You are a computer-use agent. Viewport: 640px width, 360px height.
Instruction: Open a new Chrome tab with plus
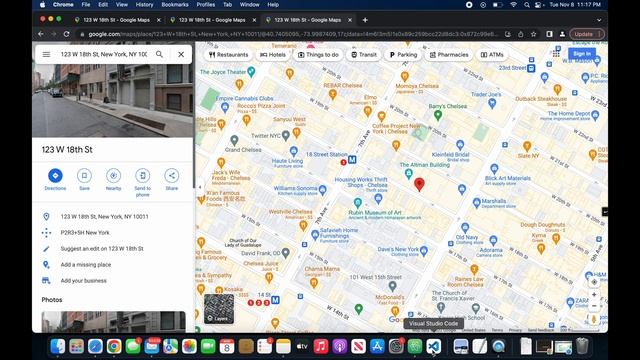(365, 20)
